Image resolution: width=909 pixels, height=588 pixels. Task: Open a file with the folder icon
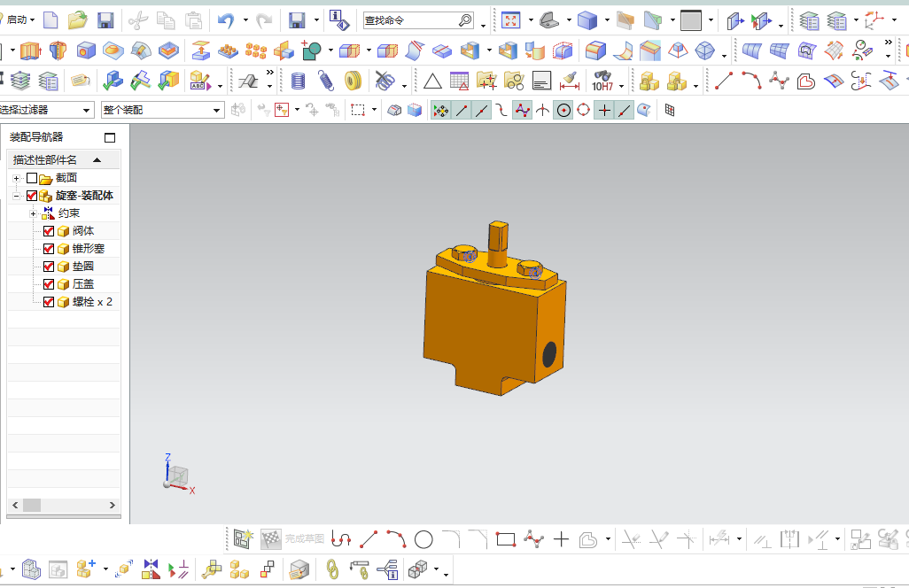point(77,20)
